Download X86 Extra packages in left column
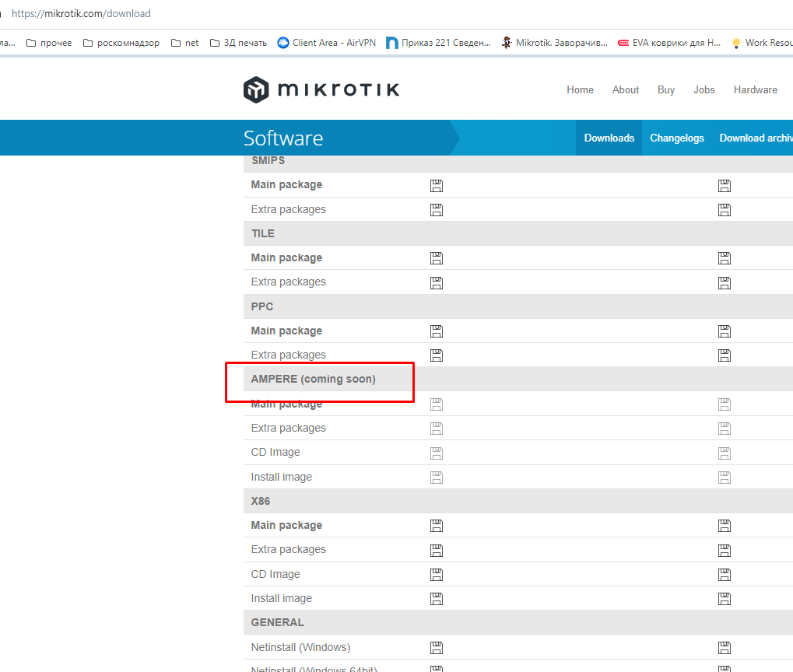Screen dimensions: 793x672 [x=437, y=550]
